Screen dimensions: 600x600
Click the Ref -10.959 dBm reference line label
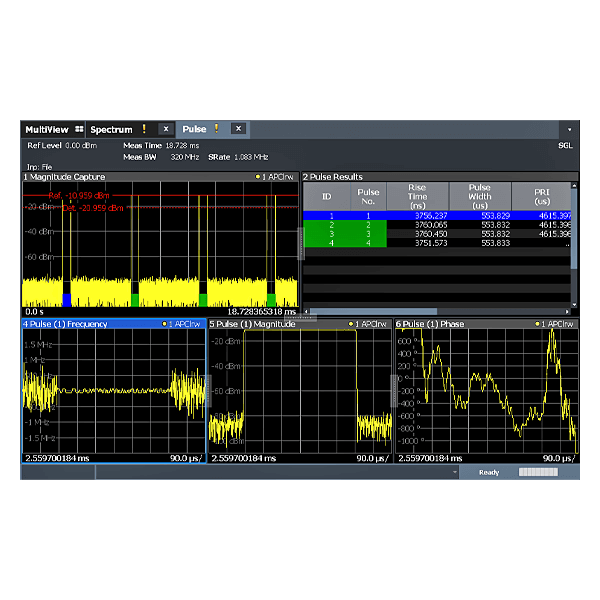[79, 196]
